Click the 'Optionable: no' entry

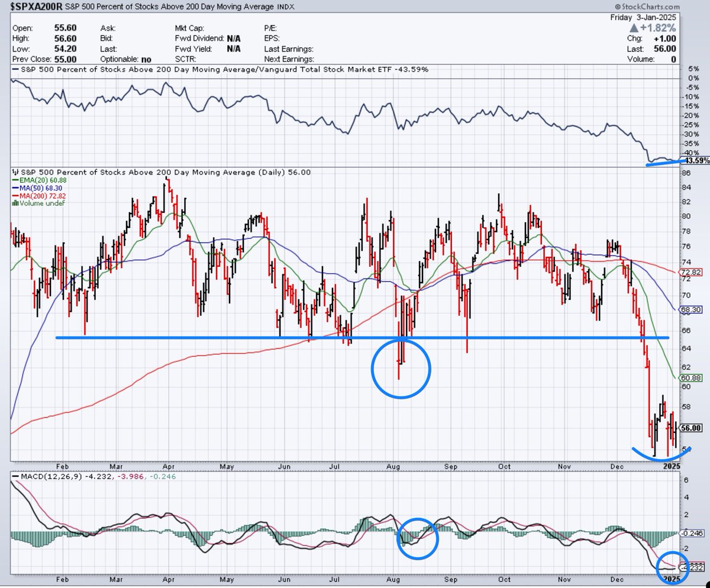click(125, 60)
